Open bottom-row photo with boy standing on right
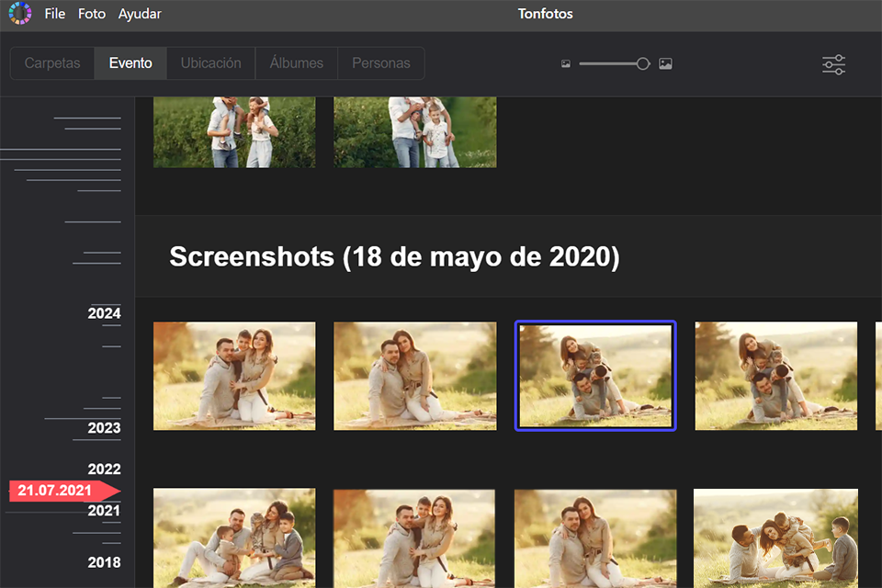Image resolution: width=882 pixels, height=588 pixels. (x=775, y=537)
